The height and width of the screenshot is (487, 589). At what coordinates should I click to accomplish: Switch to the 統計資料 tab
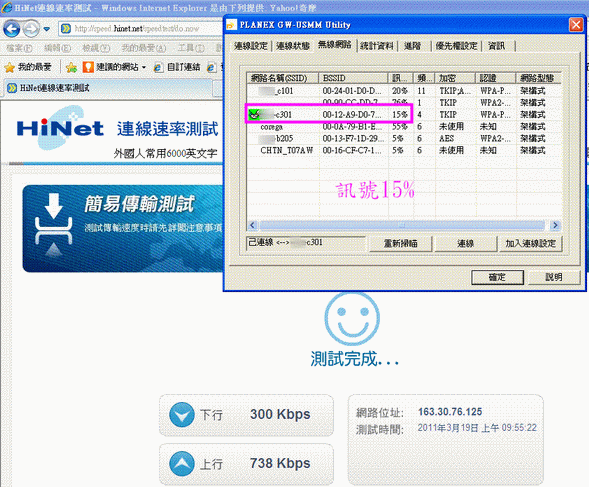pyautogui.click(x=377, y=46)
